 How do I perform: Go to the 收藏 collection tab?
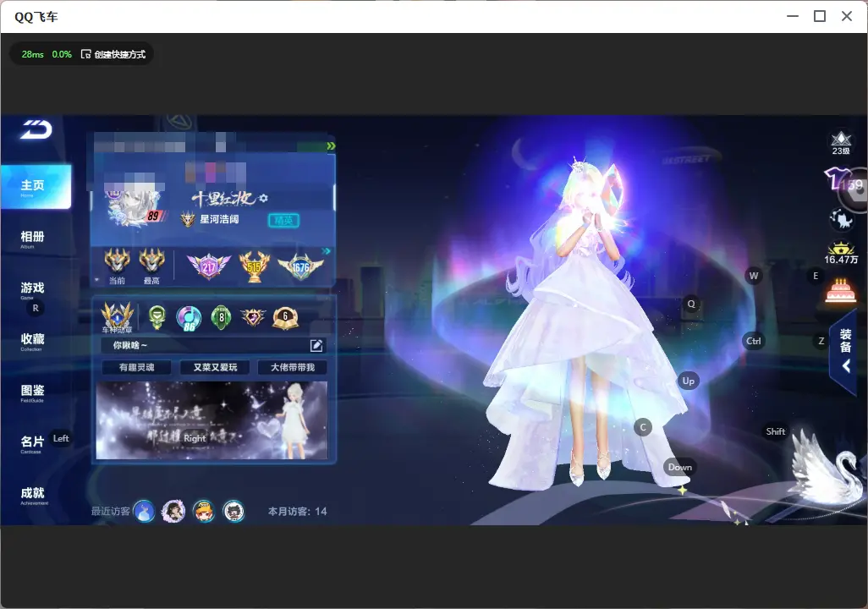(33, 341)
